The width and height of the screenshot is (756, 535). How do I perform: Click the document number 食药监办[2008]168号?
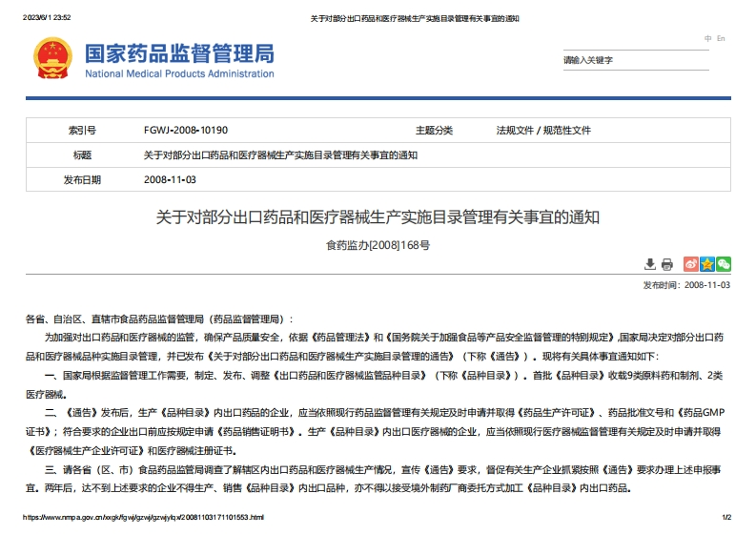tap(378, 244)
